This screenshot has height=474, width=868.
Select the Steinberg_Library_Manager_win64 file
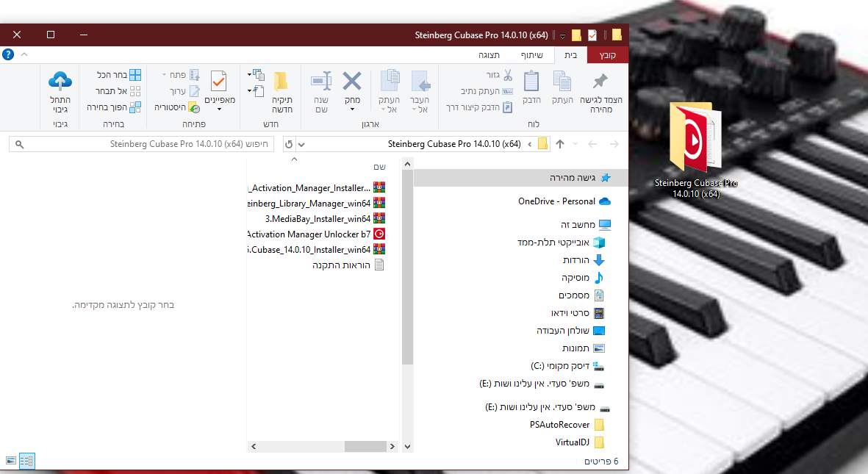317,204
